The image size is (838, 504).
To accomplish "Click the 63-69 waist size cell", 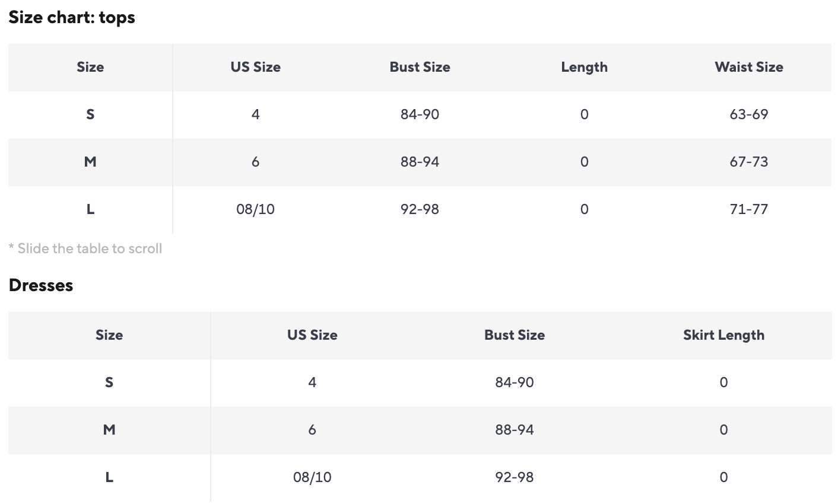I will click(748, 114).
